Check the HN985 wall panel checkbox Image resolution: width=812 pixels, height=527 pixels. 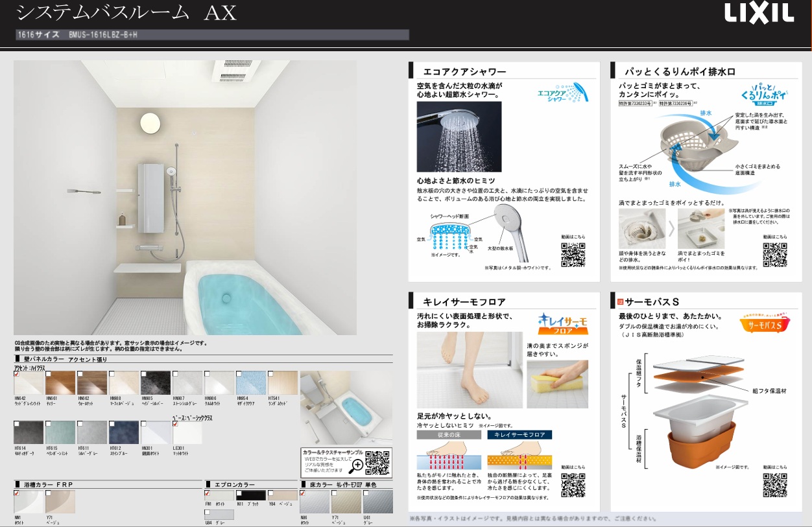pos(145,373)
